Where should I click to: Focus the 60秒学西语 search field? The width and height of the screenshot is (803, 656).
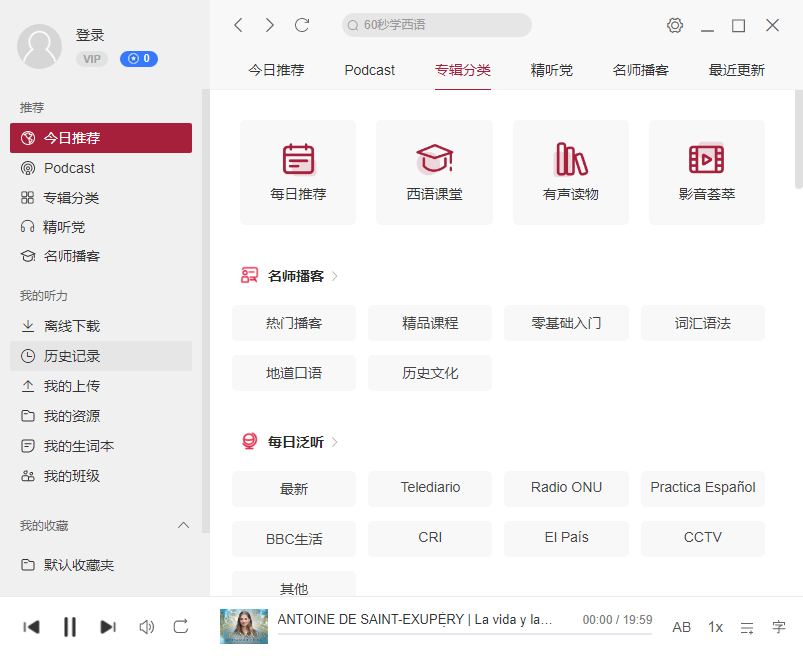pyautogui.click(x=437, y=25)
